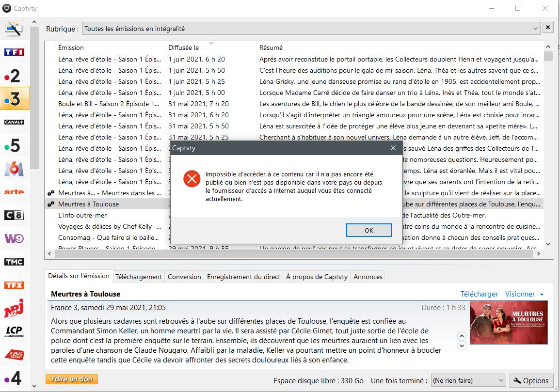
Task: Click OK in the error dialog
Action: click(x=368, y=230)
